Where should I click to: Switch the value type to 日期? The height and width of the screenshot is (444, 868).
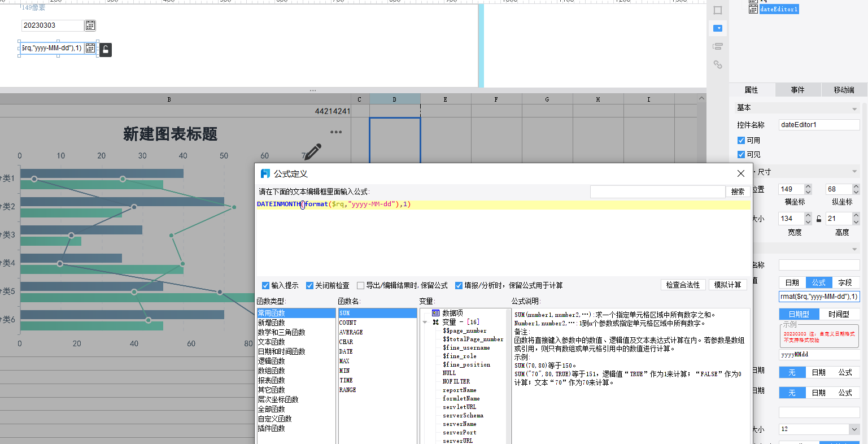tap(792, 282)
